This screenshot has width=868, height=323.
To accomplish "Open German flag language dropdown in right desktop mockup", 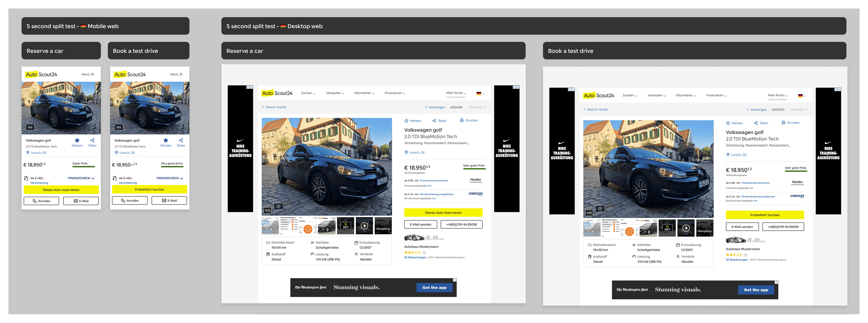I will pos(802,95).
